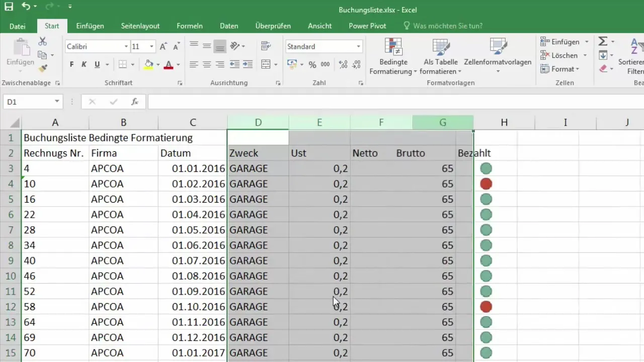The width and height of the screenshot is (644, 362).
Task: Expand the underline style dropdown arrow
Action: 107,64
